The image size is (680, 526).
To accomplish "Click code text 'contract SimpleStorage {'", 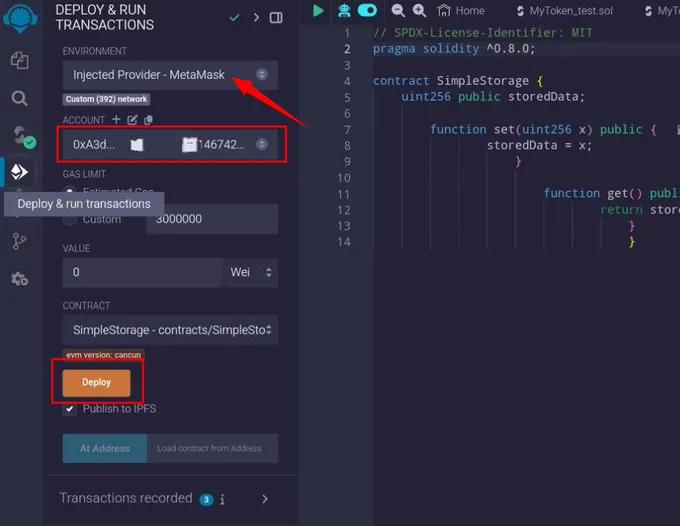I will (x=458, y=81).
